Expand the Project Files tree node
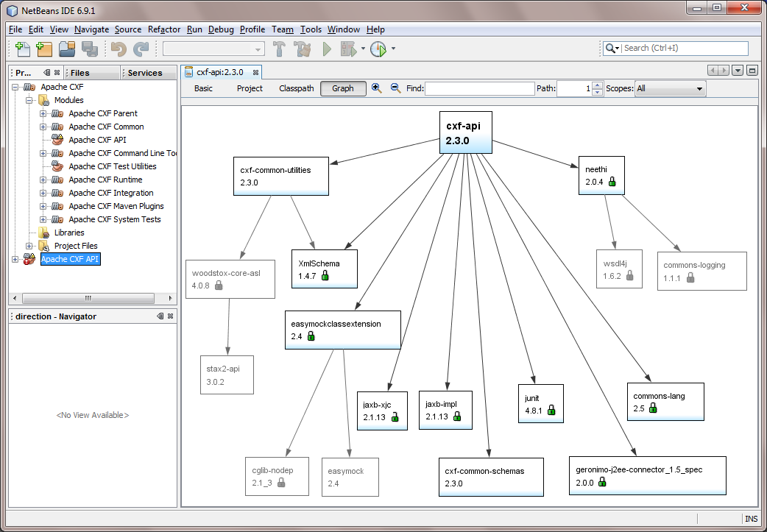767x532 pixels. (x=29, y=246)
